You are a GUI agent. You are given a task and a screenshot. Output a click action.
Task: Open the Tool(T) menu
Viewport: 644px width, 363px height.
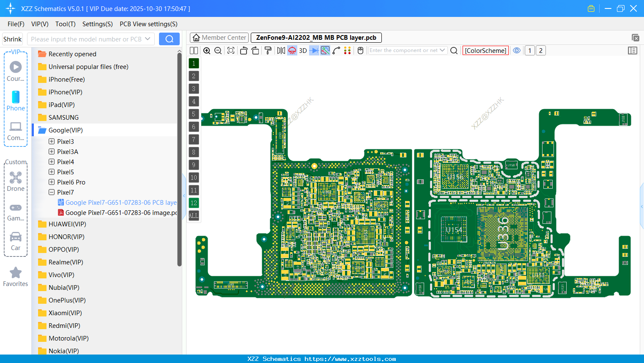(x=66, y=24)
